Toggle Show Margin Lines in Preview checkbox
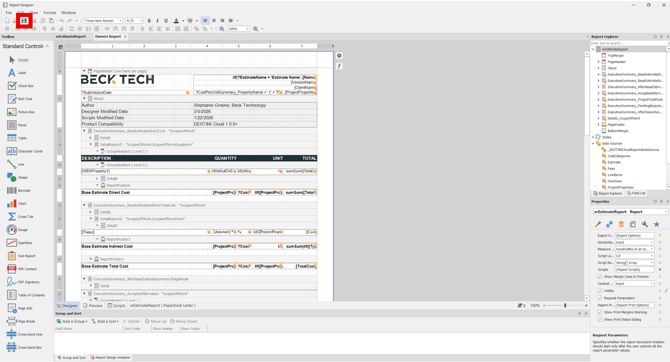The image size is (670, 362). click(600, 277)
